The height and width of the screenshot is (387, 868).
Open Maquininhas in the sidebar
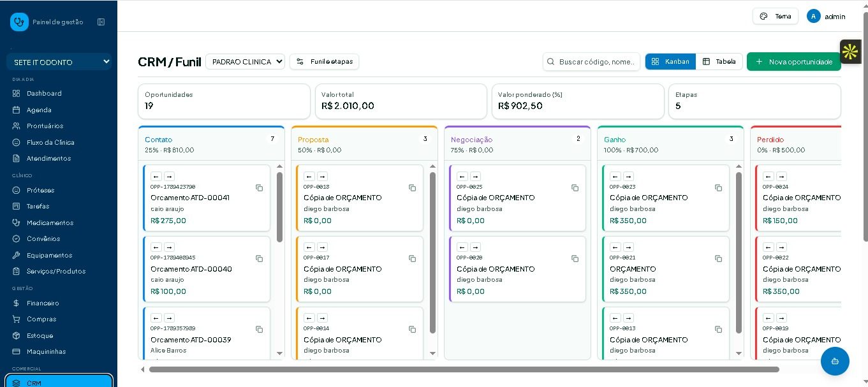coord(46,351)
